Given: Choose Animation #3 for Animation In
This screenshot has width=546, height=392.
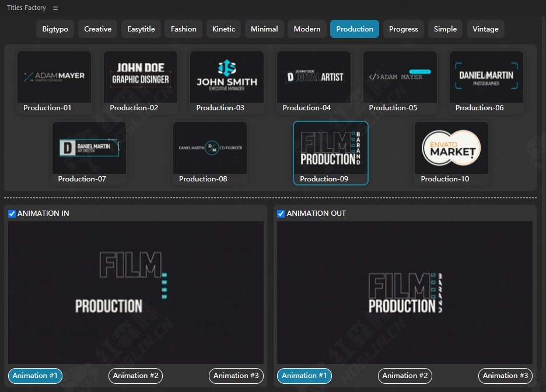Looking at the screenshot, I should click(x=236, y=376).
